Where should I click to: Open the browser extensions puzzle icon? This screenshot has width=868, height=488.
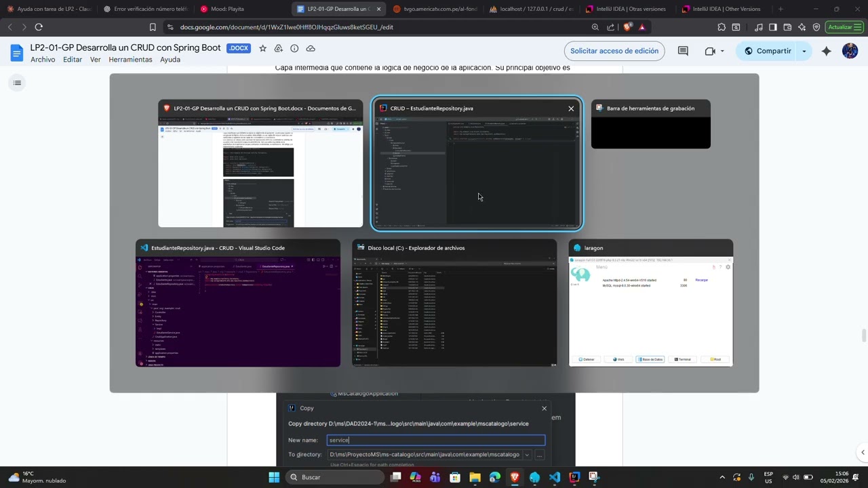click(722, 27)
